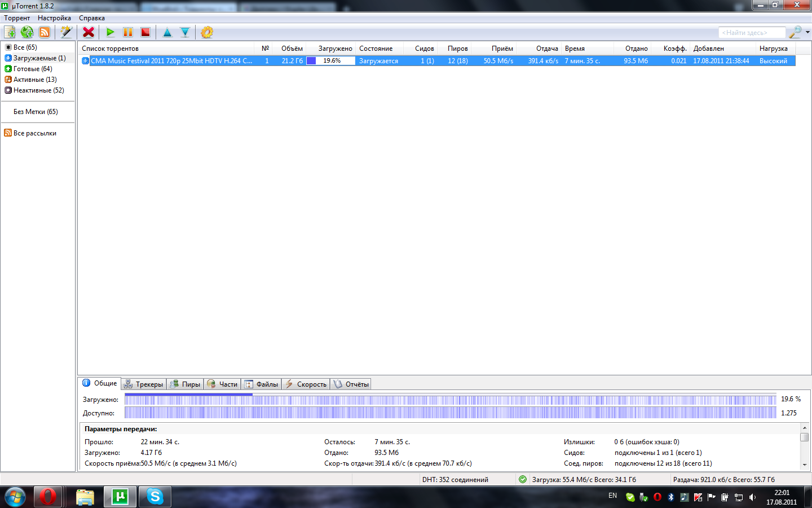Sort by 'Пиров' column header
This screenshot has width=812, height=508.
tap(455, 49)
